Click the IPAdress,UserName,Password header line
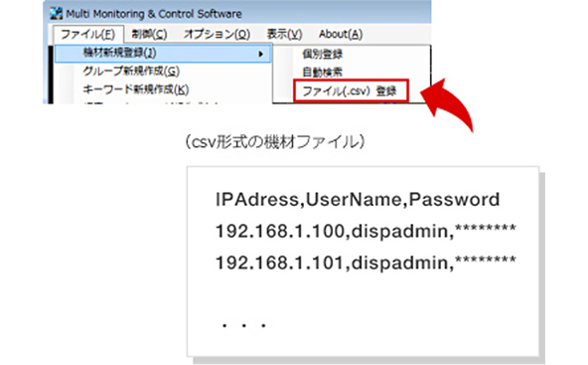588x365 pixels. pos(358,199)
